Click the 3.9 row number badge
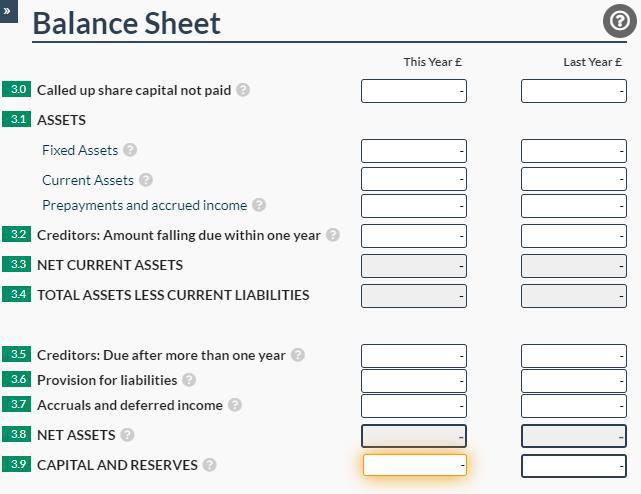This screenshot has width=641, height=494. 16,464
